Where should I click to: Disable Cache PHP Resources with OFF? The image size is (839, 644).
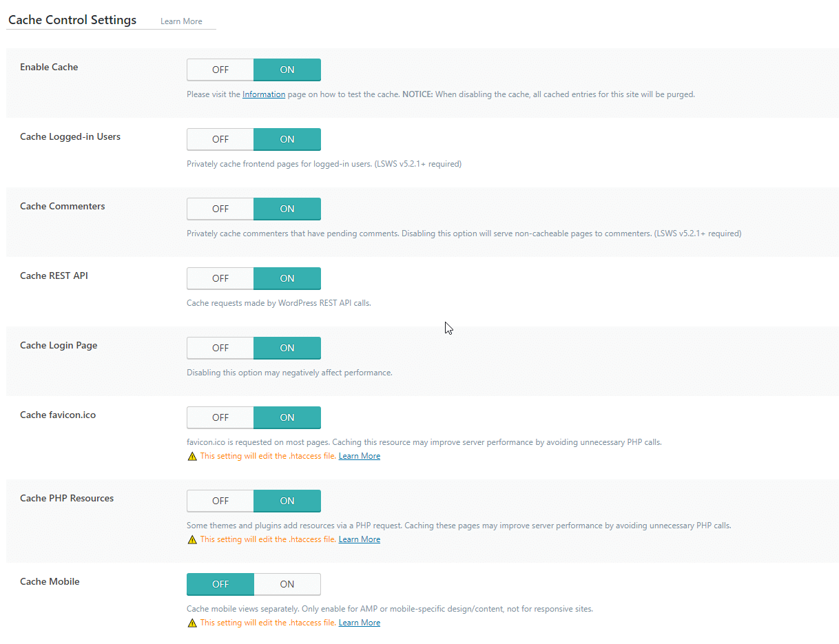tap(220, 501)
